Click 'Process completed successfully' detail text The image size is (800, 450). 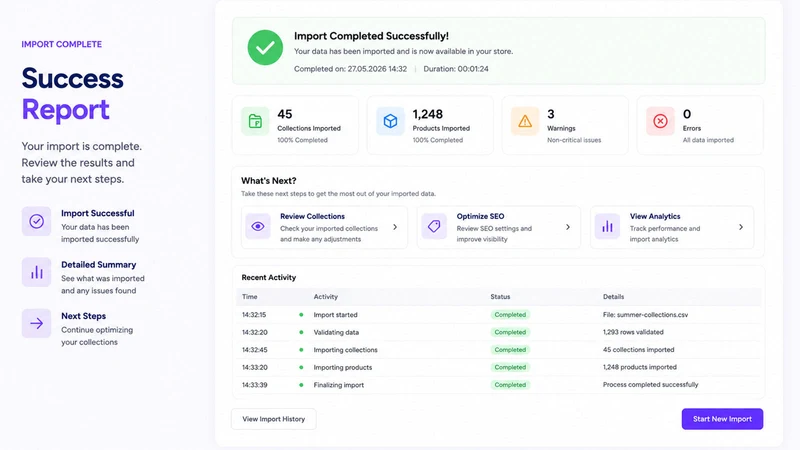pyautogui.click(x=651, y=385)
